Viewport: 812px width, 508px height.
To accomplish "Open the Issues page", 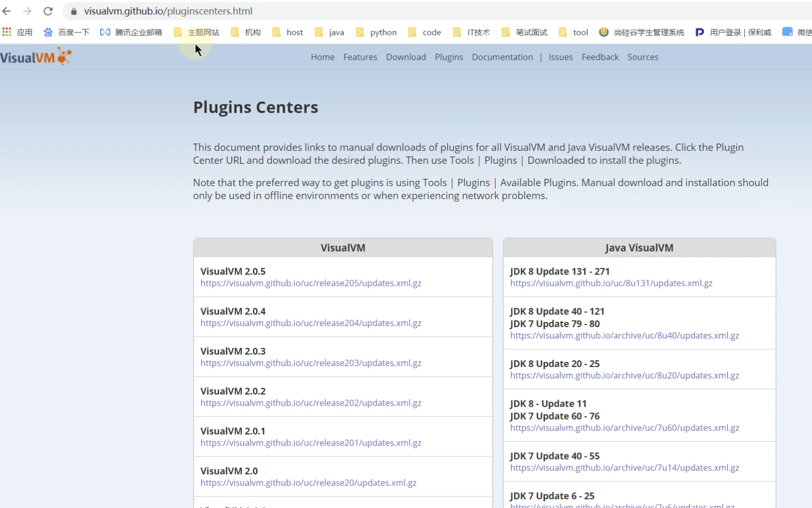I will [561, 57].
